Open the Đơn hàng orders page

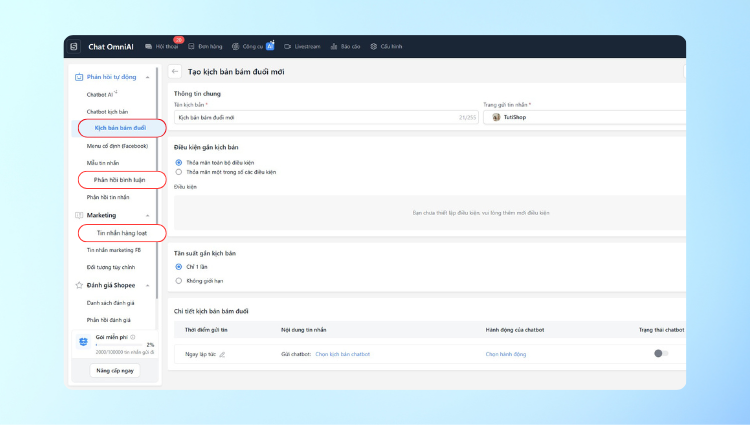coord(205,46)
